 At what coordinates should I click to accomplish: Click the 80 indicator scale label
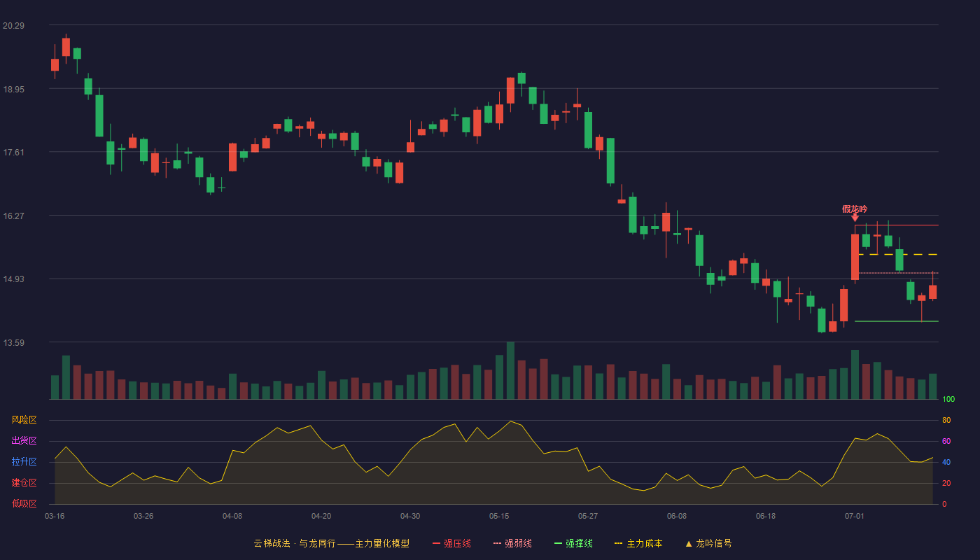[x=946, y=420]
